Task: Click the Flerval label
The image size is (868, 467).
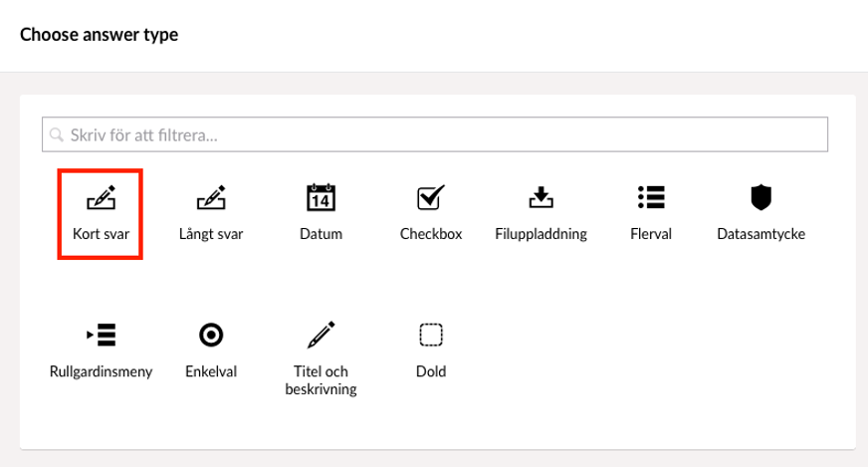Action: [x=651, y=234]
